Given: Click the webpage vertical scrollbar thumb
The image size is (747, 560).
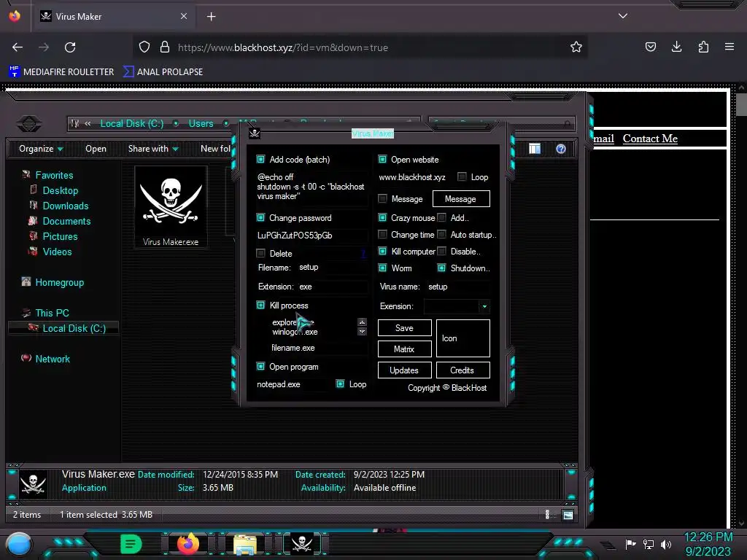Looking at the screenshot, I should [x=741, y=104].
